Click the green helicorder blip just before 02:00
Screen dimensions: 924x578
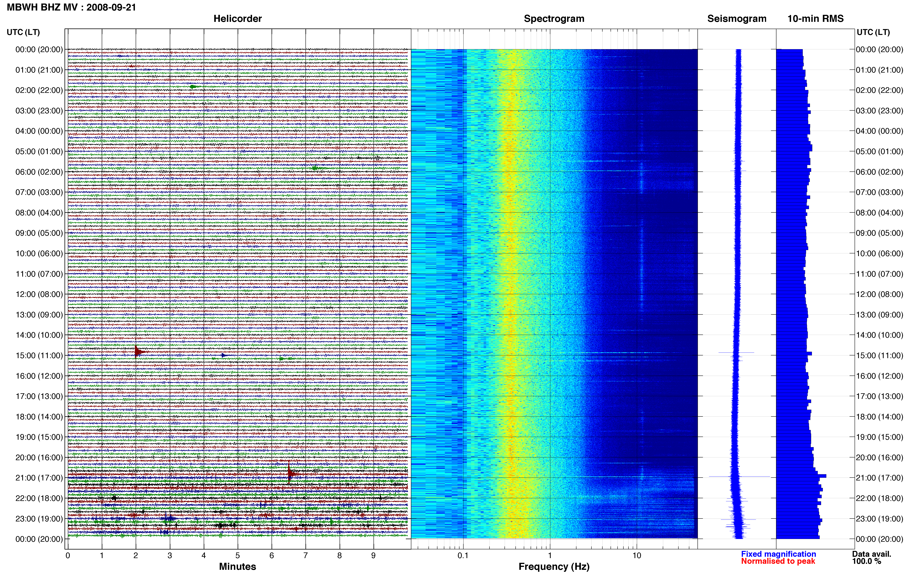(193, 87)
